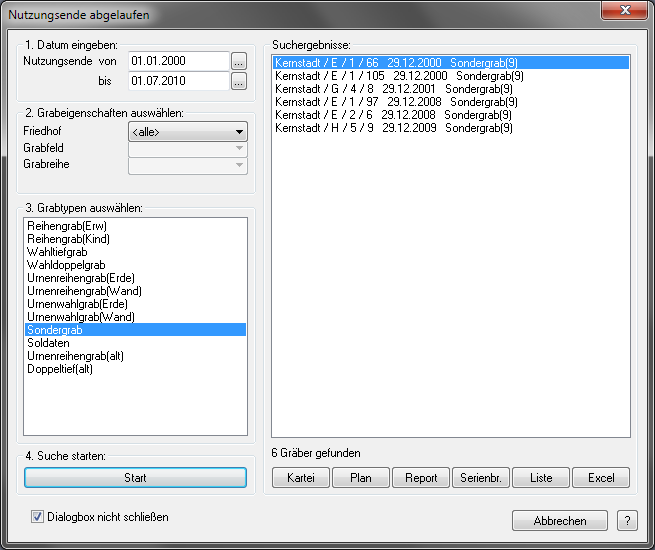
Task: Open the Grabfeld dropdown
Action: [x=187, y=148]
